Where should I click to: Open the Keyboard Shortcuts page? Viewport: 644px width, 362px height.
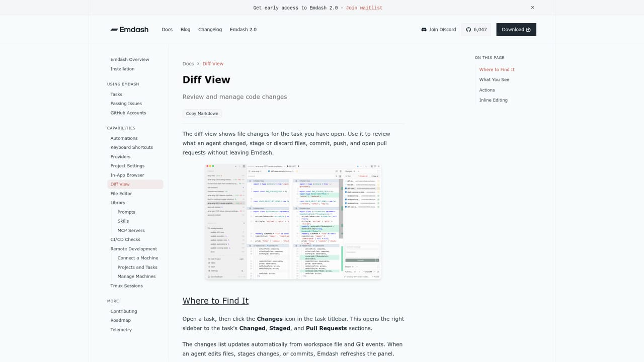[x=132, y=147]
